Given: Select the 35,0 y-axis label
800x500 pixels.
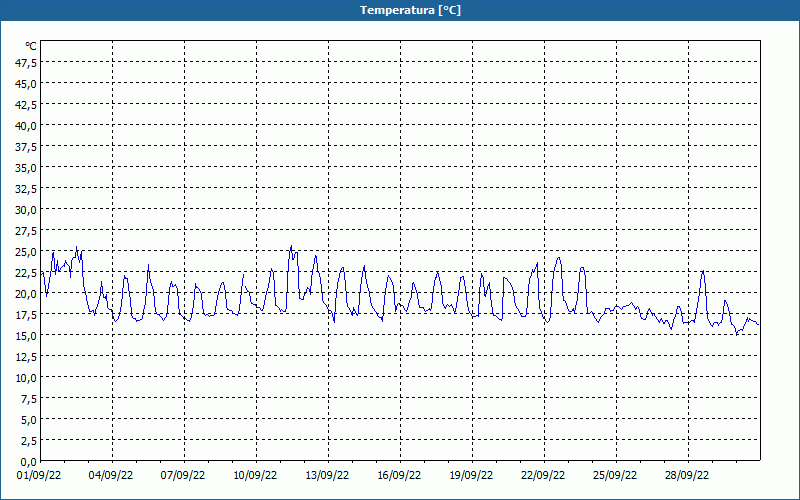Looking at the screenshot, I should (26, 168).
